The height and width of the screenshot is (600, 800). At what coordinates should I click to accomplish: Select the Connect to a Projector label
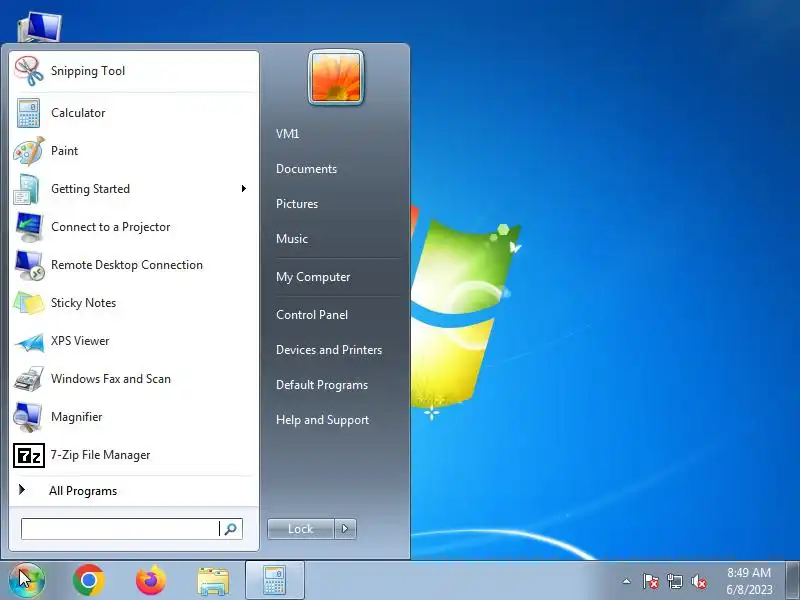pyautogui.click(x=110, y=227)
